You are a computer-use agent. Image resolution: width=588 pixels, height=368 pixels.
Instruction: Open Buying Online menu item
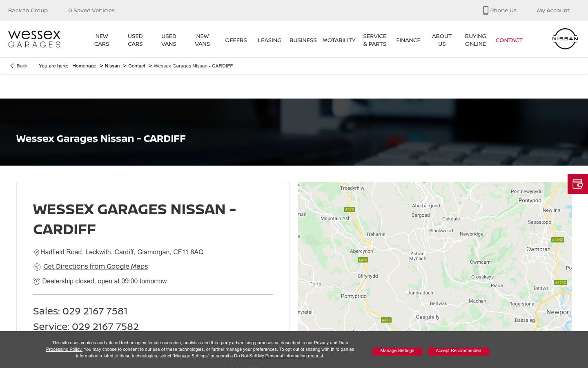click(475, 40)
